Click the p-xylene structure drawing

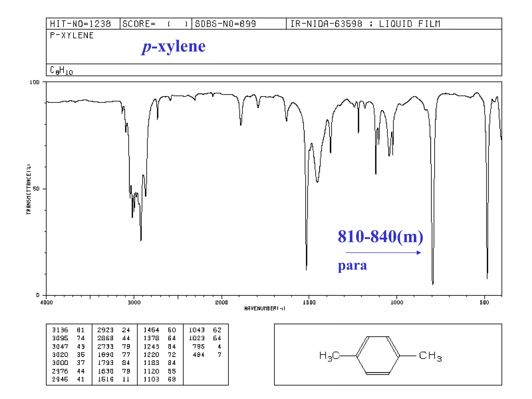pos(380,355)
